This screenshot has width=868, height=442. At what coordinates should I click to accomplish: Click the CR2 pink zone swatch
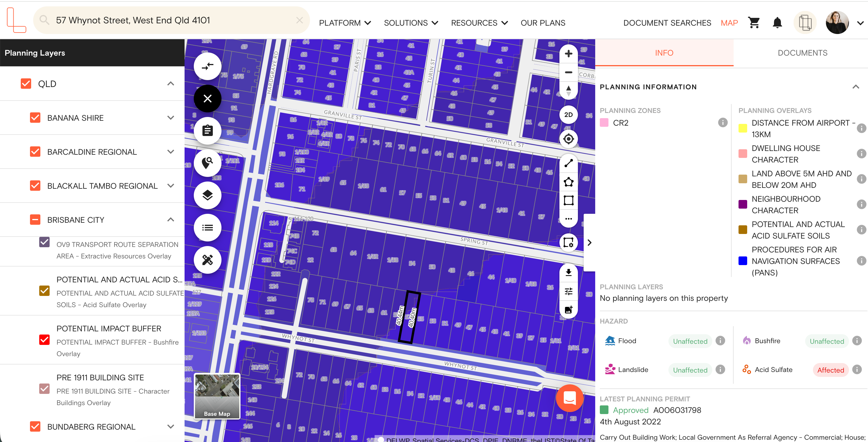(x=604, y=123)
